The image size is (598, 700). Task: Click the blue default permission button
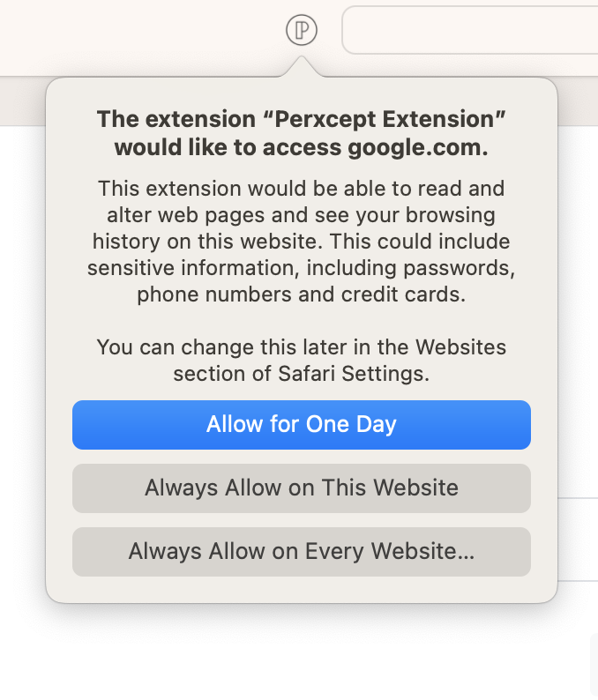tap(302, 425)
